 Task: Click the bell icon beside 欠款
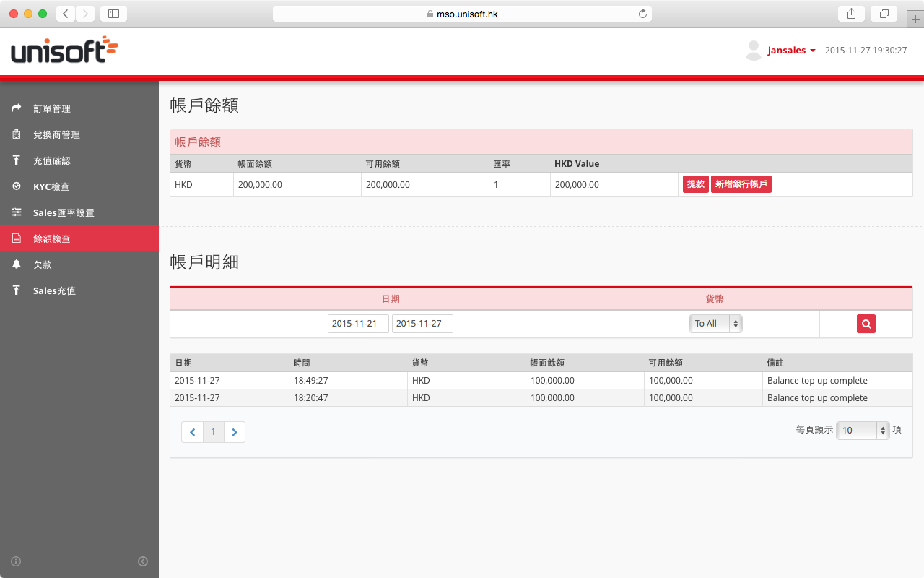(17, 264)
